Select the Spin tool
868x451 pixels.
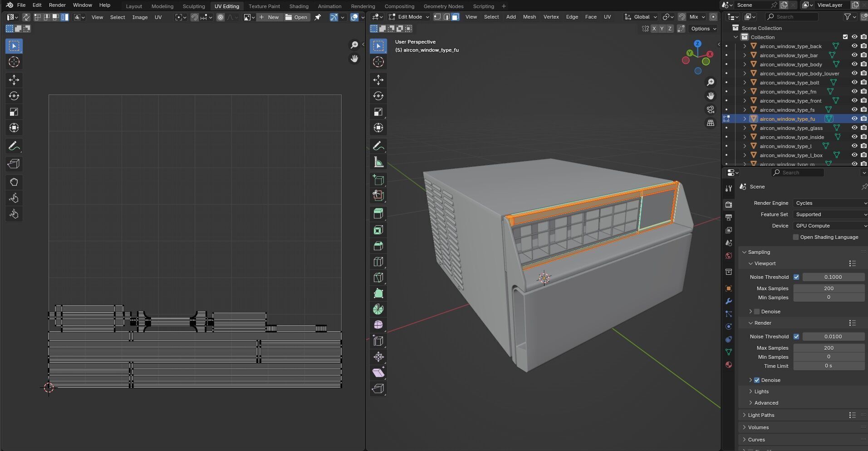[378, 309]
